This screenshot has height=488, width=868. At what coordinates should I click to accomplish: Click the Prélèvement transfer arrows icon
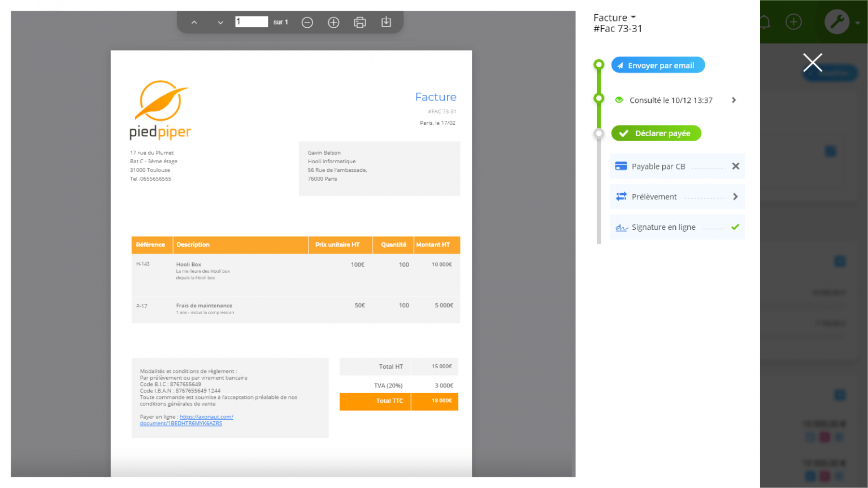pyautogui.click(x=621, y=196)
